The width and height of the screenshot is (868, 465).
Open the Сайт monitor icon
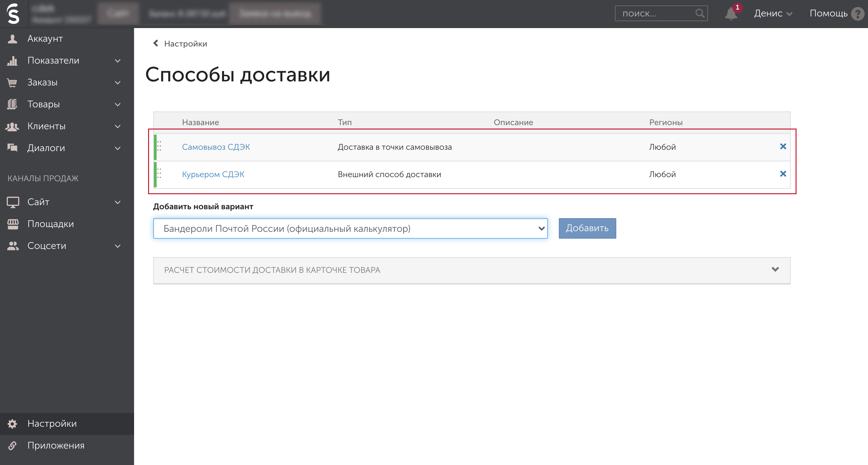coord(13,202)
